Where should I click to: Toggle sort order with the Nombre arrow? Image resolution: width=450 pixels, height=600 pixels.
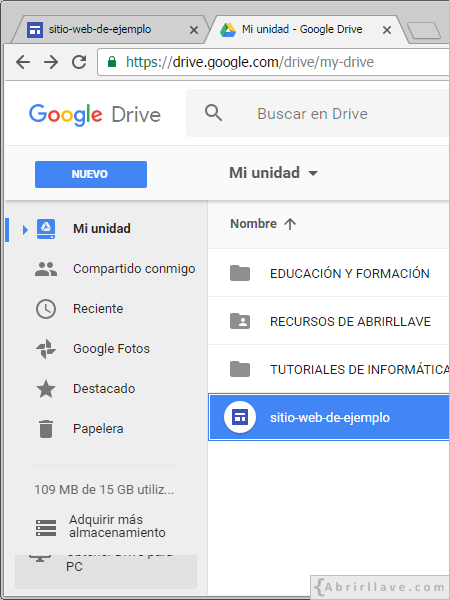point(290,224)
